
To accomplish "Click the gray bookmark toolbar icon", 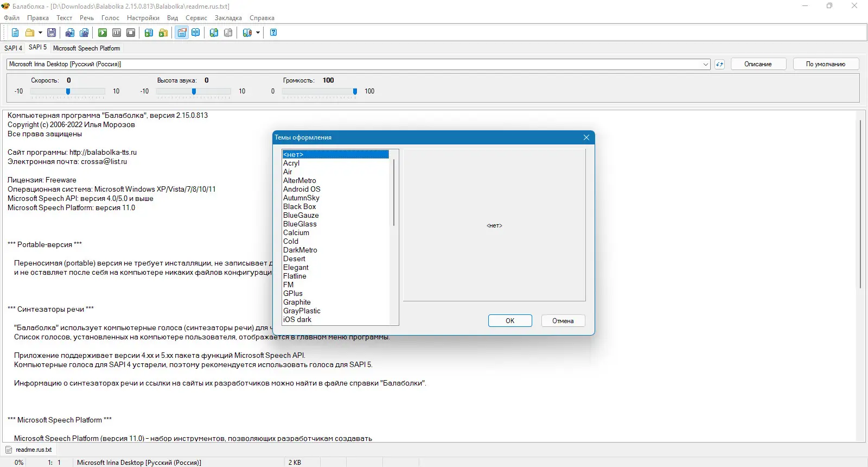I will (228, 33).
